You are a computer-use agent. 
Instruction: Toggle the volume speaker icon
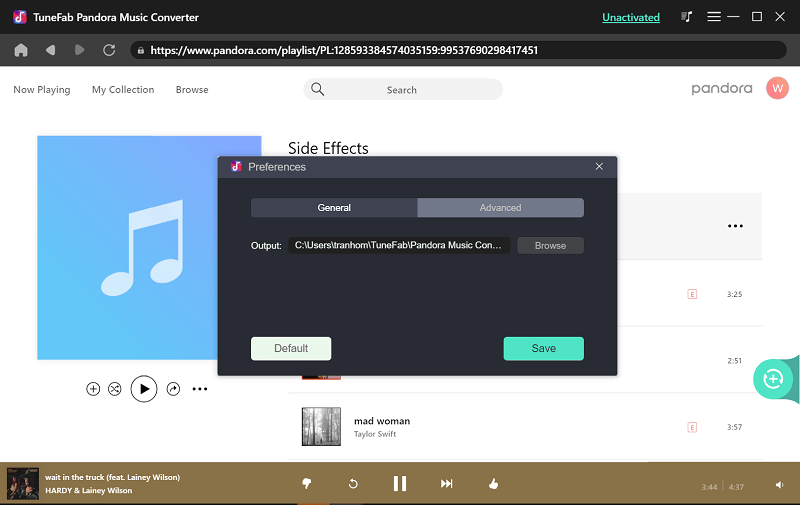click(x=780, y=485)
